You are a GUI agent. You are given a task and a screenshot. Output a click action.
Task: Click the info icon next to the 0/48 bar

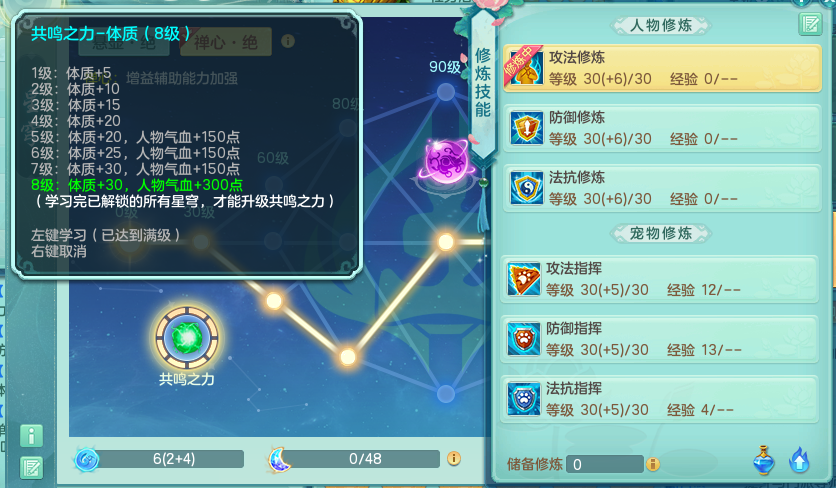pyautogui.click(x=454, y=458)
